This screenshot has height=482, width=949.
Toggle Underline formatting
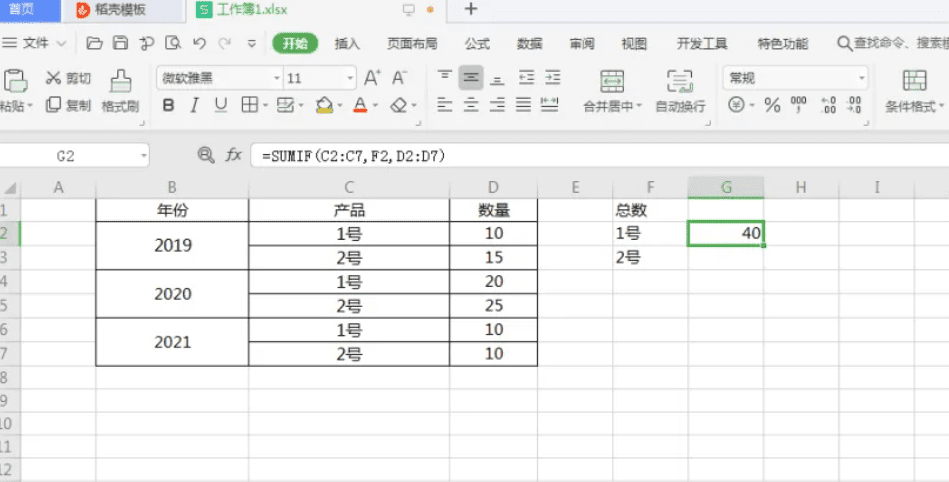pyautogui.click(x=220, y=105)
